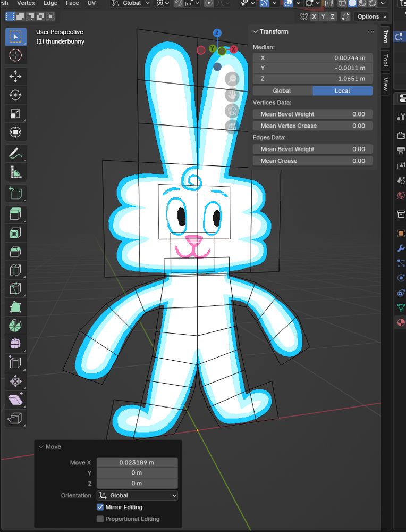
Task: Select the Select Box tool
Action: coord(15,37)
